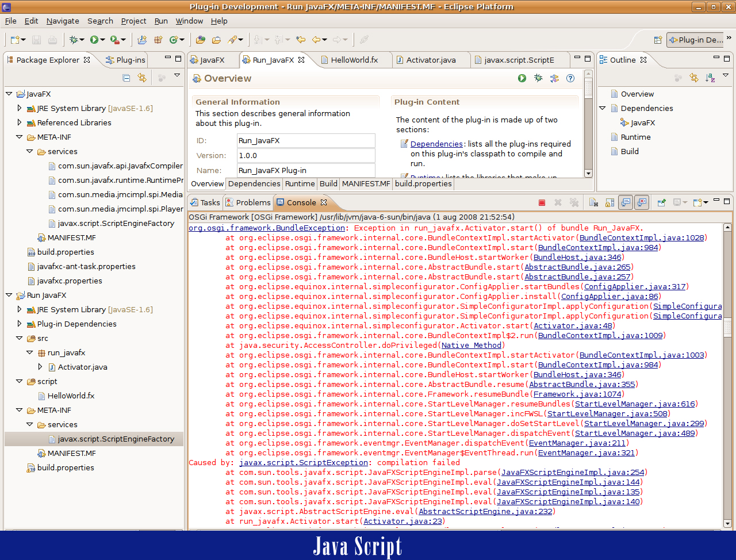Click the Overview debug launch bug icon
This screenshot has height=560, width=736.
(x=538, y=78)
